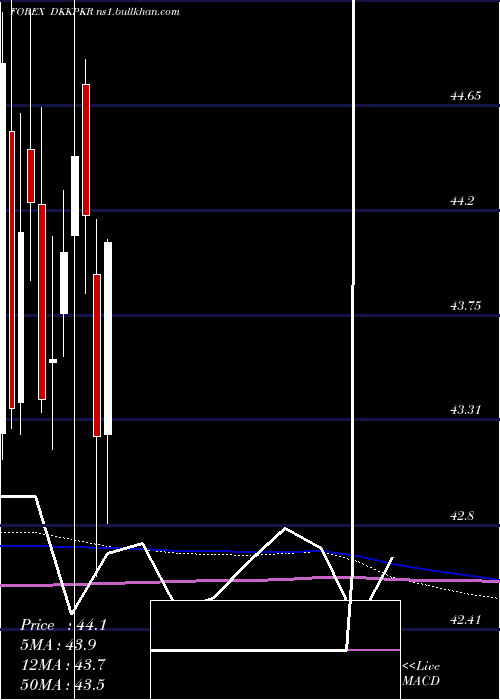Click the 50MA : 43.5 readout
Screen dimensions: 500x700
pos(63,684)
